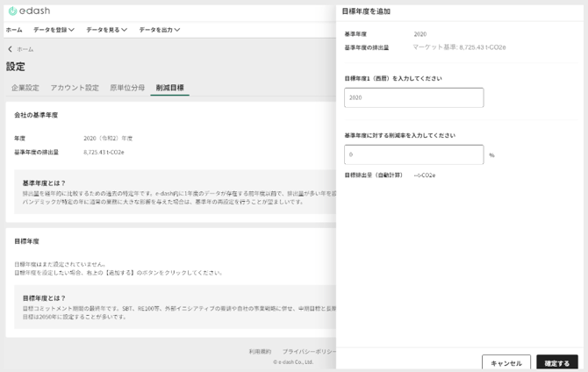Open the ホーム menu item
This screenshot has height=372, width=588.
[14, 30]
